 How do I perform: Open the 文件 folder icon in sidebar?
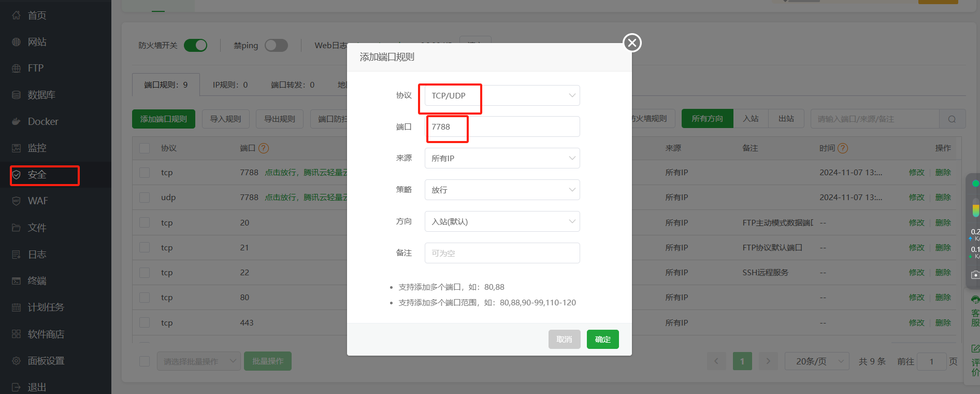click(x=17, y=228)
